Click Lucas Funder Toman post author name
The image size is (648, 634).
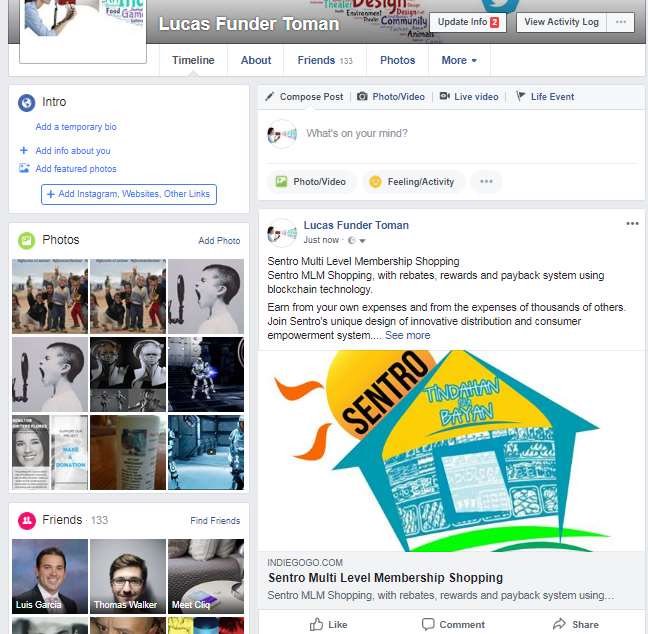point(356,225)
